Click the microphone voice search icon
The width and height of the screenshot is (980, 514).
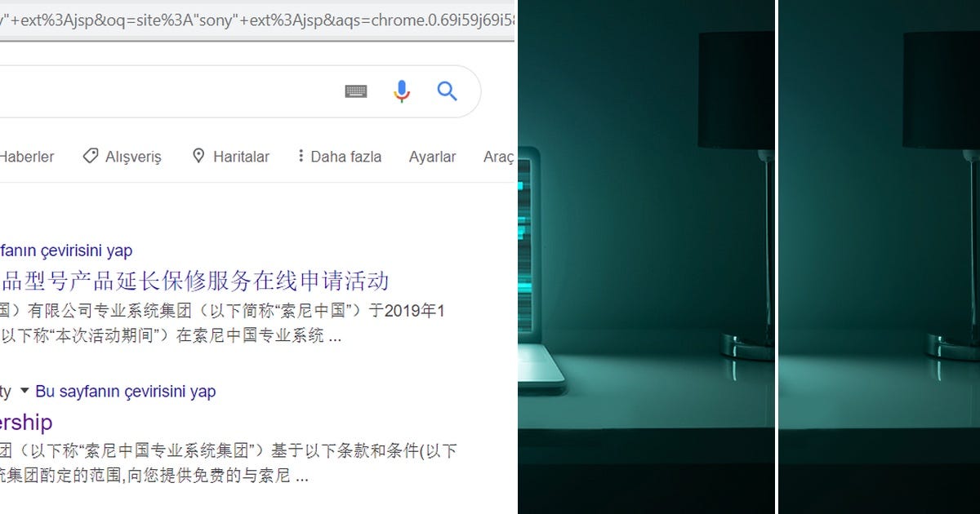[401, 91]
